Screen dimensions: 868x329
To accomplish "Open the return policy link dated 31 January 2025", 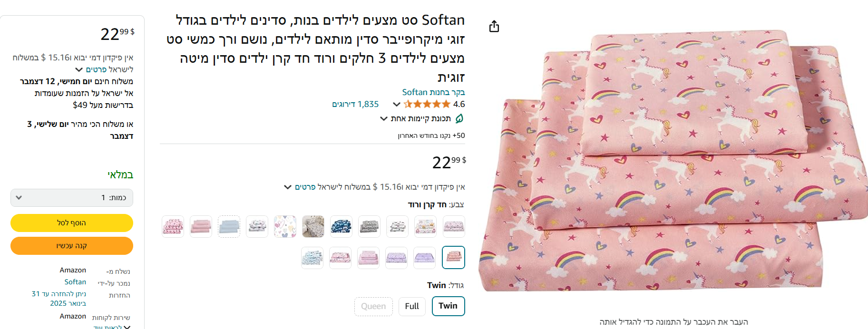I will pyautogui.click(x=59, y=299).
